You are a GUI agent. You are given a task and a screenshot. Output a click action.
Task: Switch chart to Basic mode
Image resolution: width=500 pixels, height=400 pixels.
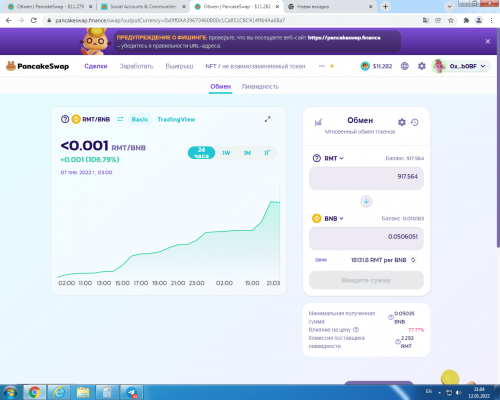(140, 119)
